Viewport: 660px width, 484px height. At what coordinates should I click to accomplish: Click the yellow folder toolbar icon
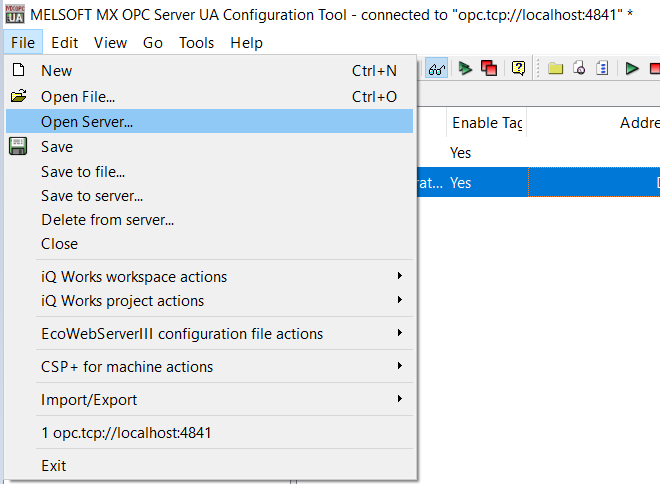point(555,68)
